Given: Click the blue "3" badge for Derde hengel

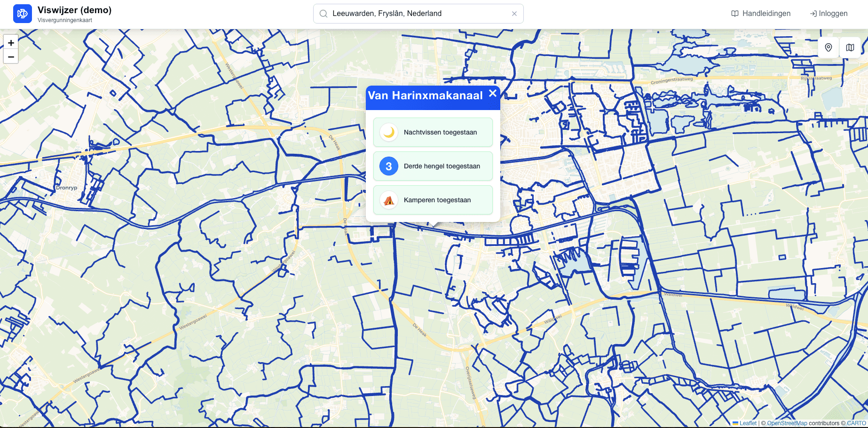Looking at the screenshot, I should [x=388, y=166].
